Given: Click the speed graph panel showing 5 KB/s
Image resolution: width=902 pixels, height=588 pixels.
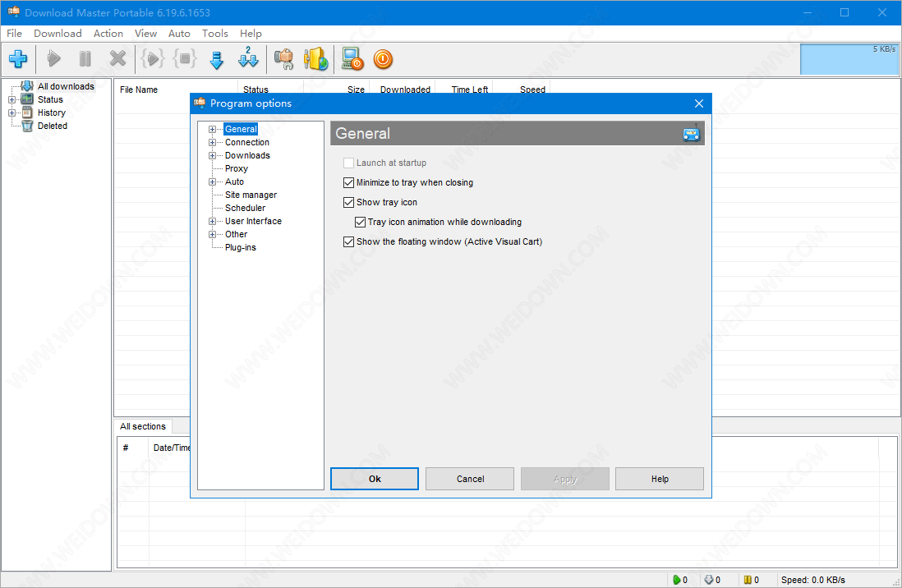Looking at the screenshot, I should (x=849, y=59).
